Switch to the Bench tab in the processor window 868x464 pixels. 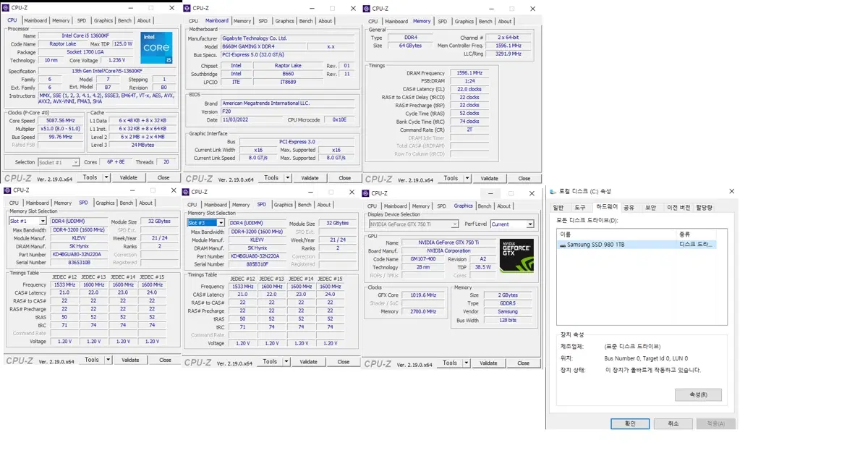click(x=126, y=20)
